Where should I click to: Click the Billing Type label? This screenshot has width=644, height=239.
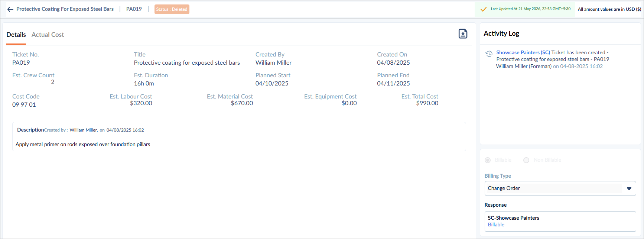click(498, 176)
